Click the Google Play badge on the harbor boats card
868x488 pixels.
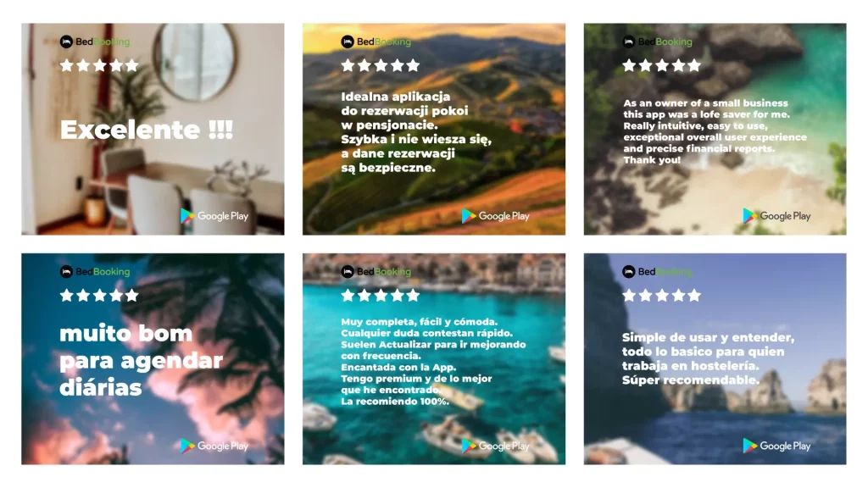tap(495, 446)
